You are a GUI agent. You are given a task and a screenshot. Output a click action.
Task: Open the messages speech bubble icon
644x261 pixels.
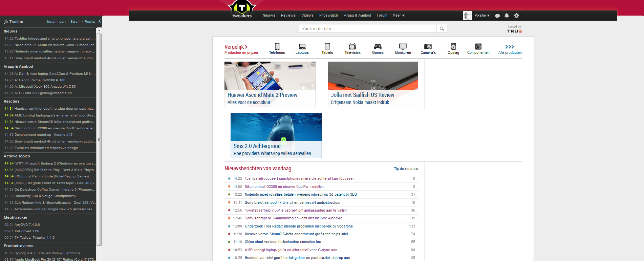(497, 16)
